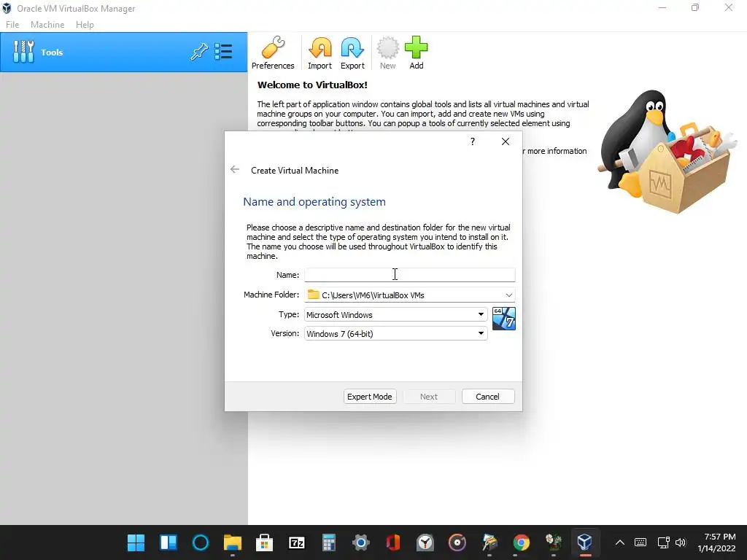
Task: Click VirtualBox icon in the taskbar
Action: coord(585,542)
